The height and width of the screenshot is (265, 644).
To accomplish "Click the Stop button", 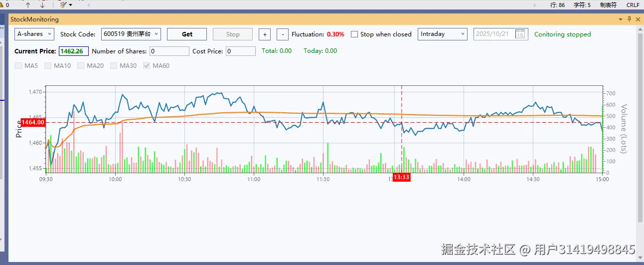I will [x=233, y=34].
